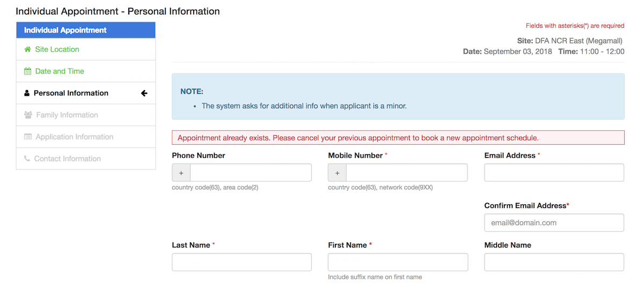Image resolution: width=644 pixels, height=290 pixels.
Task: Click into the Mobile Number text box
Action: point(406,173)
